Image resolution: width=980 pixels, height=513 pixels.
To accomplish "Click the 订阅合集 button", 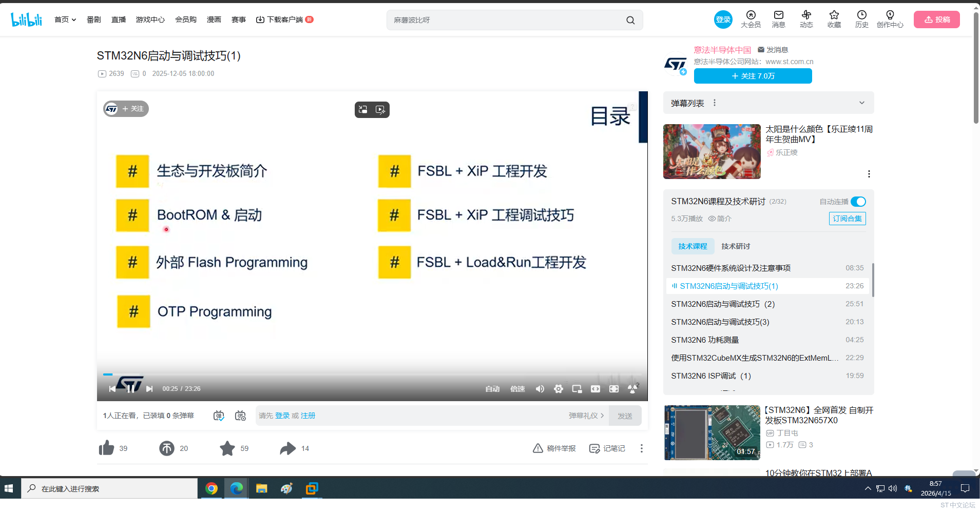I will coord(847,219).
